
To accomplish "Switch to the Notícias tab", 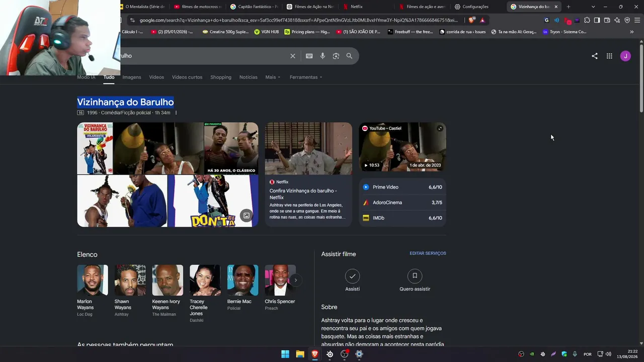I will (x=249, y=77).
